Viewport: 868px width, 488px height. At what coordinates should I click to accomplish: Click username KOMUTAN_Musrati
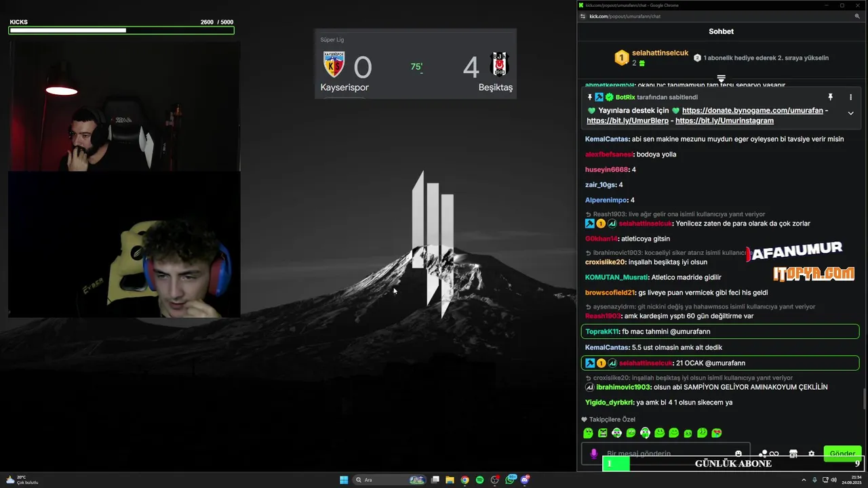[616, 277]
